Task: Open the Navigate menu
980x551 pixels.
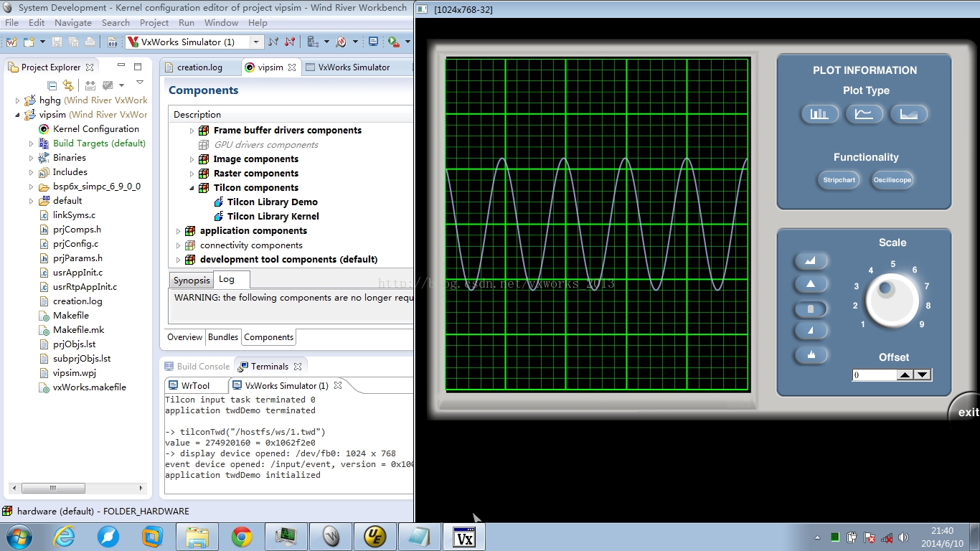Action: click(x=73, y=23)
